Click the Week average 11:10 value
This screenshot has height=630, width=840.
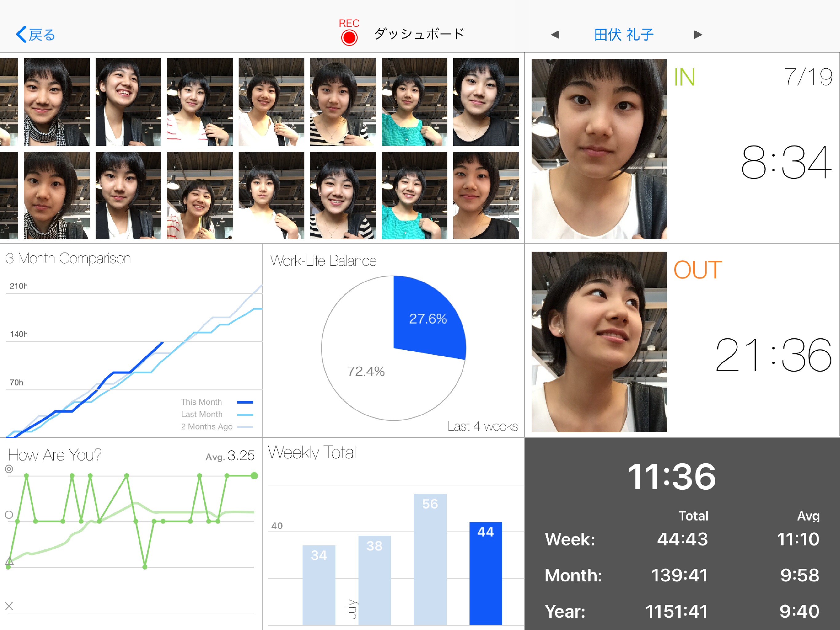pyautogui.click(x=798, y=539)
